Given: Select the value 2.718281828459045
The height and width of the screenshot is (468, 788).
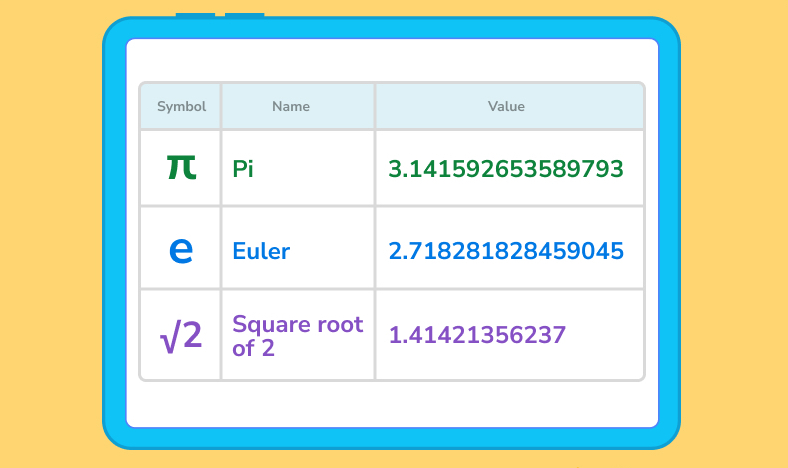Looking at the screenshot, I should (x=506, y=251).
